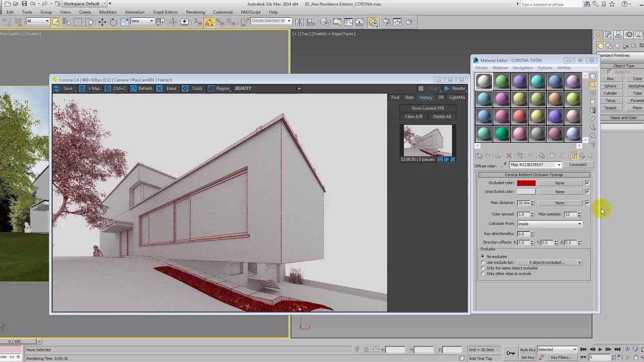Click the eyedropper next to Diffuse color
This screenshot has width=644, height=362.
coord(504,165)
